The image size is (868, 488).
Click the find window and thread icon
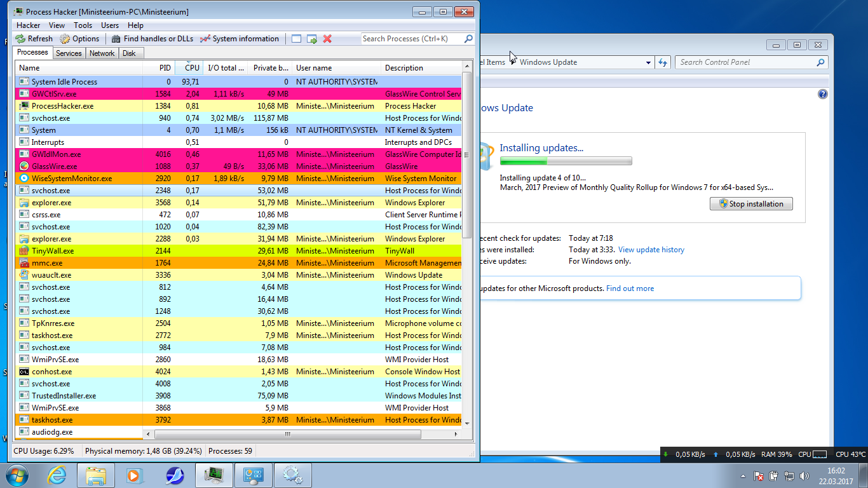311,39
